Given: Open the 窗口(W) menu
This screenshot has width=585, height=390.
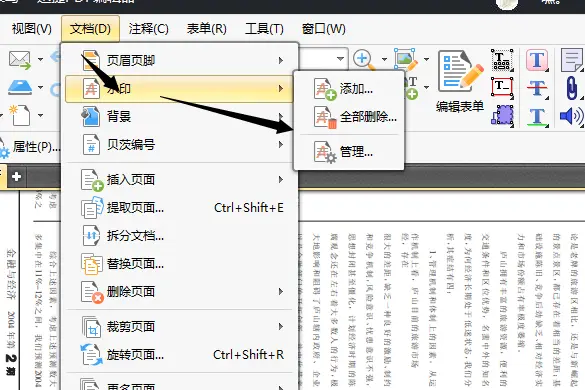Looking at the screenshot, I should (x=323, y=29).
